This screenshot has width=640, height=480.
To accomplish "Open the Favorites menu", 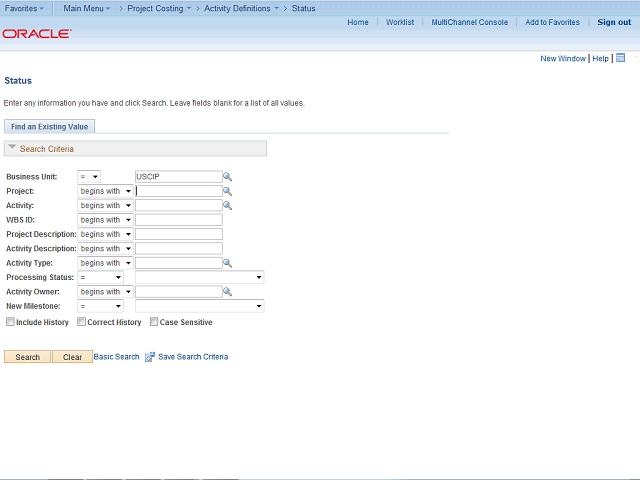I will click(24, 8).
